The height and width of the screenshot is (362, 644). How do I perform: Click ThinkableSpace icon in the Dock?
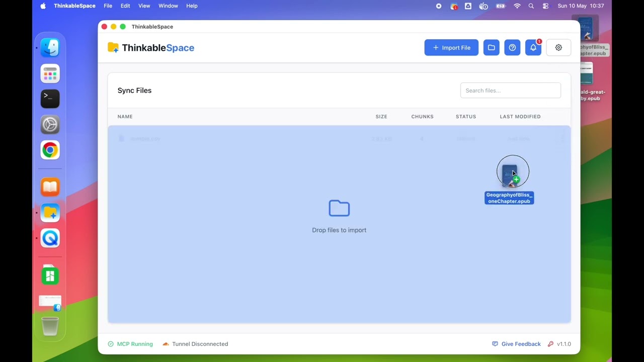pyautogui.click(x=50, y=213)
